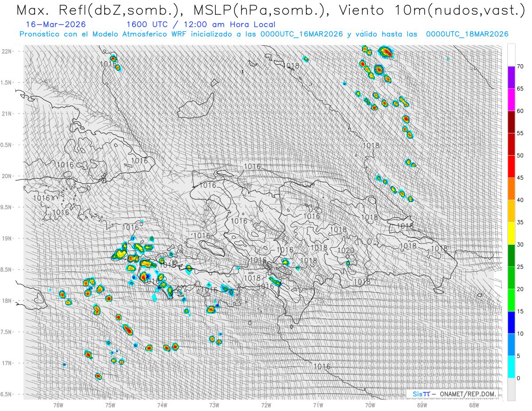Click the colorbar tick label '15'
Screen dimensions: 532x411
[520, 311]
